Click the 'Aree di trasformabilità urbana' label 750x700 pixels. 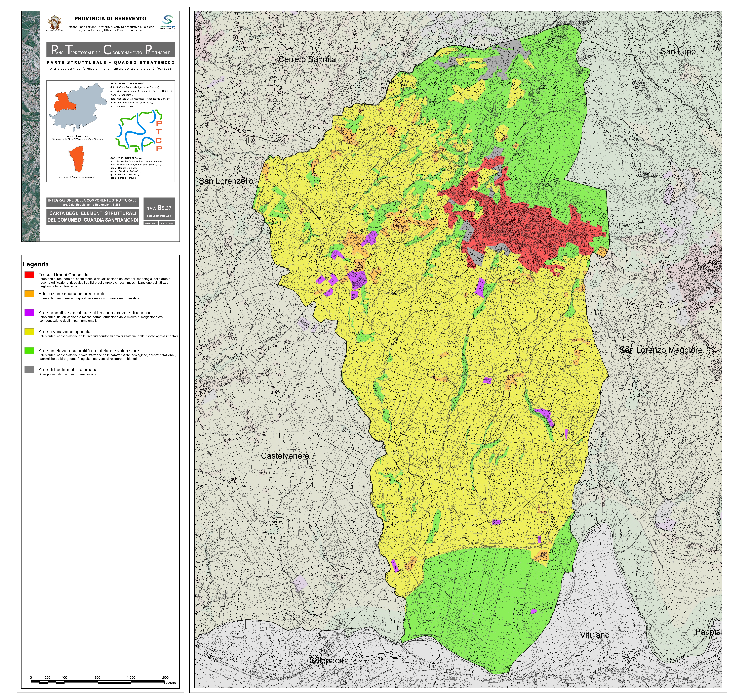pos(68,370)
